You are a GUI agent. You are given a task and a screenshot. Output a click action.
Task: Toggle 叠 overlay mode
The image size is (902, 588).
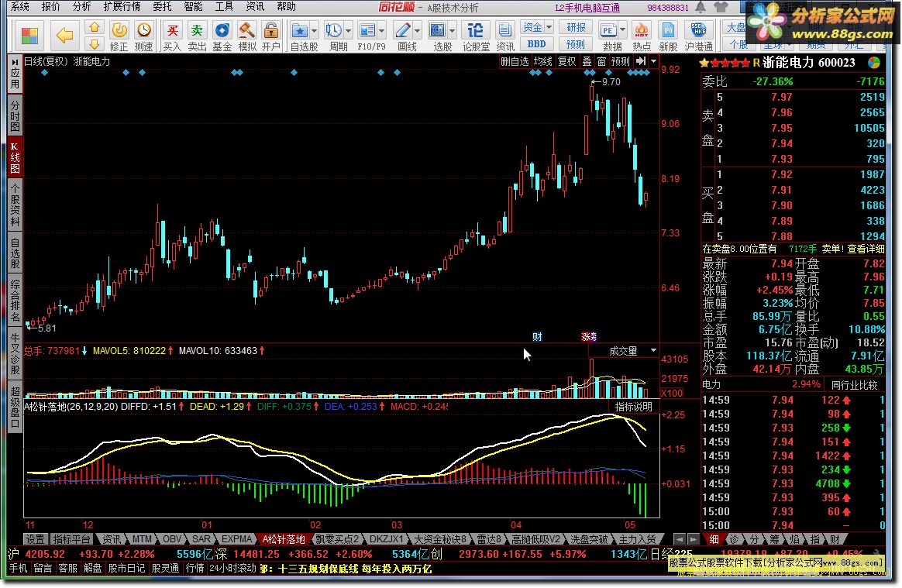(x=587, y=61)
